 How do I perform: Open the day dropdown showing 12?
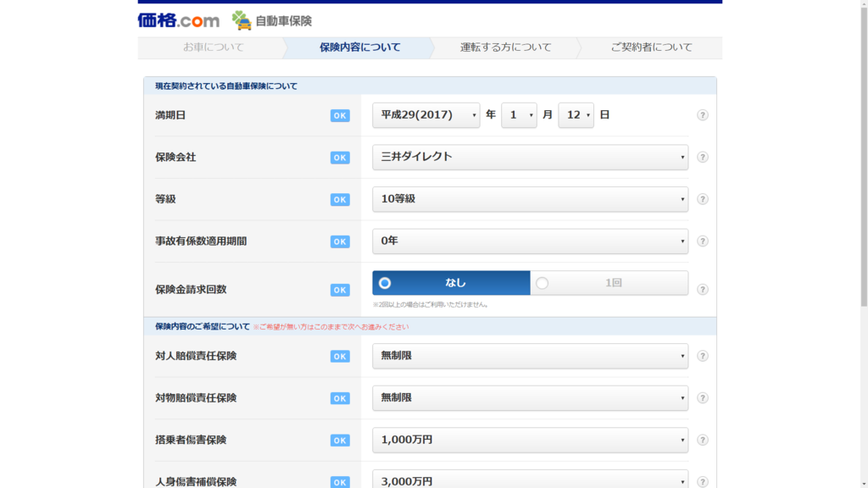point(576,115)
